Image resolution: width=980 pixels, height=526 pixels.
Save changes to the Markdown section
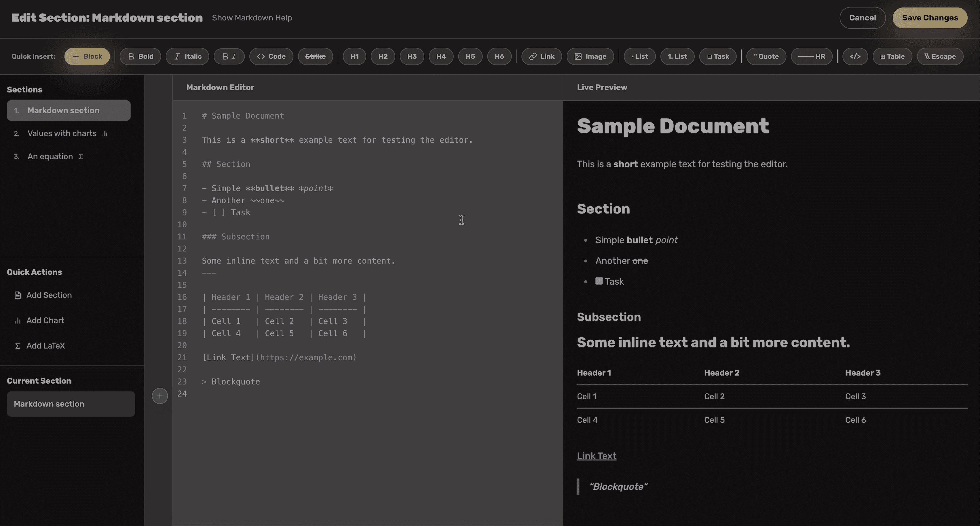click(930, 18)
